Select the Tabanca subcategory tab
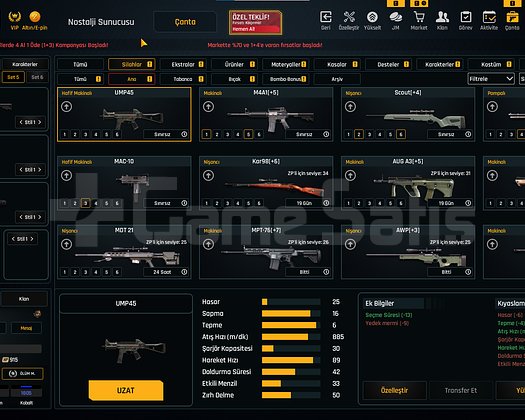The image size is (525, 420). (x=183, y=79)
